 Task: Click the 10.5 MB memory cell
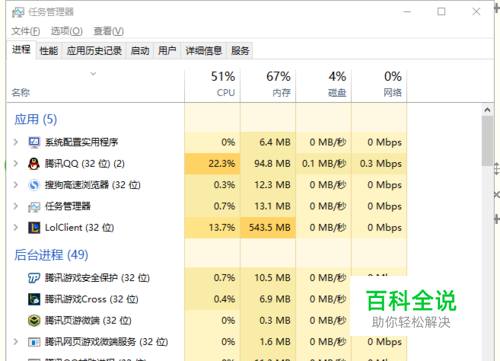268,278
